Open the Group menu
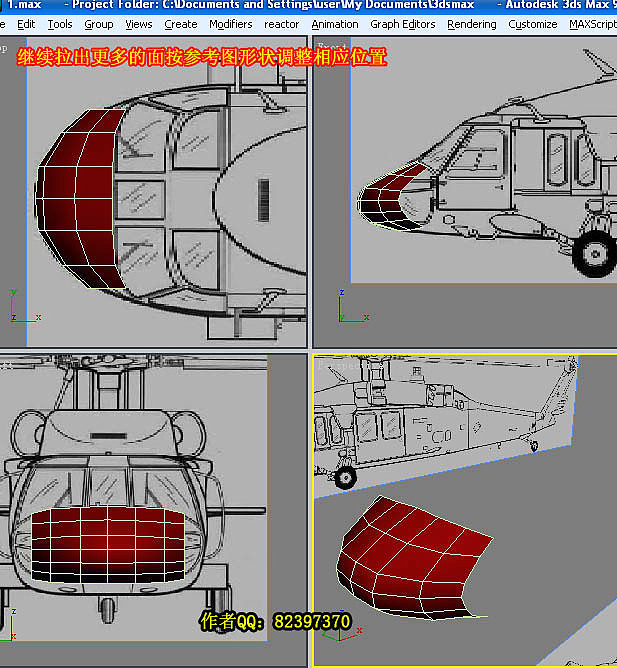This screenshot has width=617, height=668. [99, 25]
